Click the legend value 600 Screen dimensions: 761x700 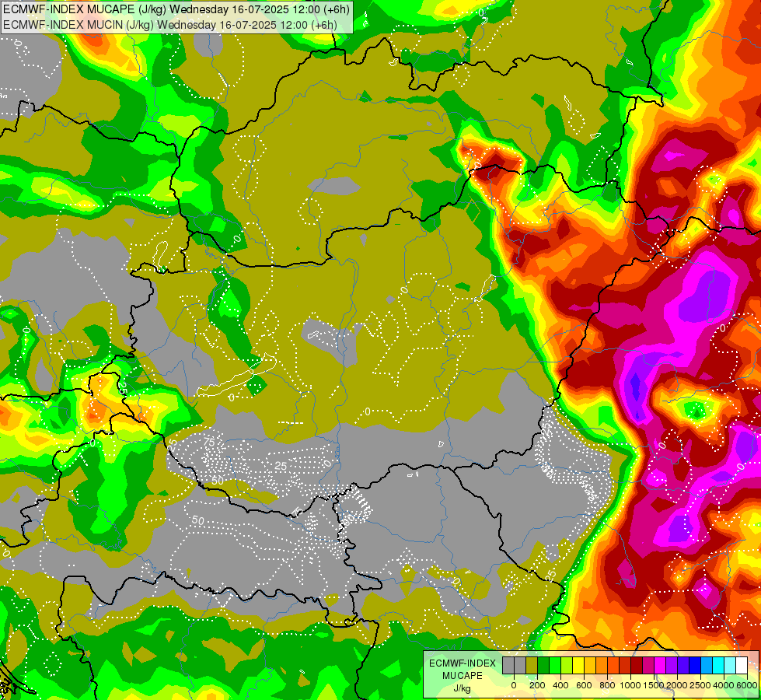pos(584,685)
